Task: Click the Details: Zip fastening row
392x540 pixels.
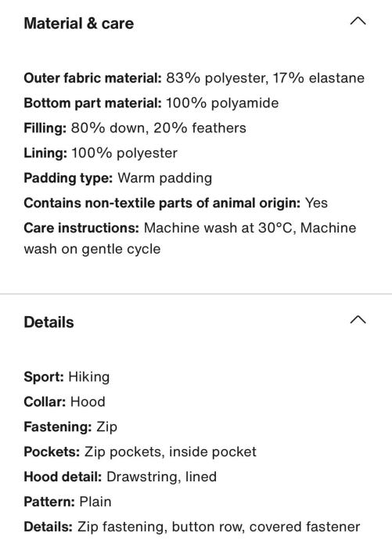Action: tap(192, 527)
